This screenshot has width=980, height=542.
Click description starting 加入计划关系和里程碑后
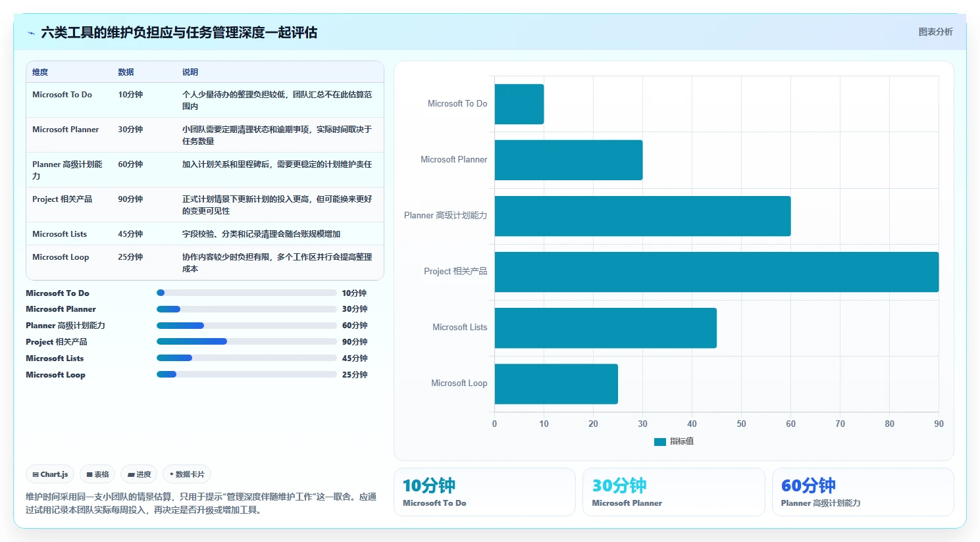click(277, 164)
